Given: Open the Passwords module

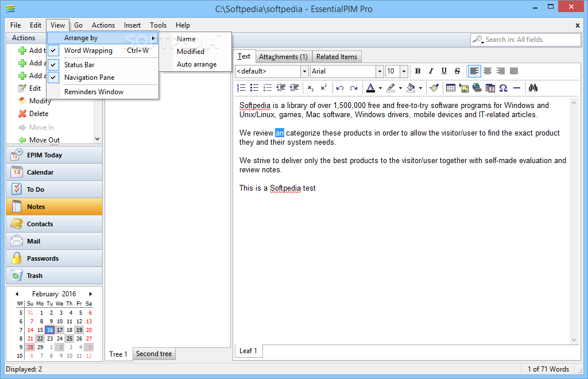Looking at the screenshot, I should click(55, 258).
